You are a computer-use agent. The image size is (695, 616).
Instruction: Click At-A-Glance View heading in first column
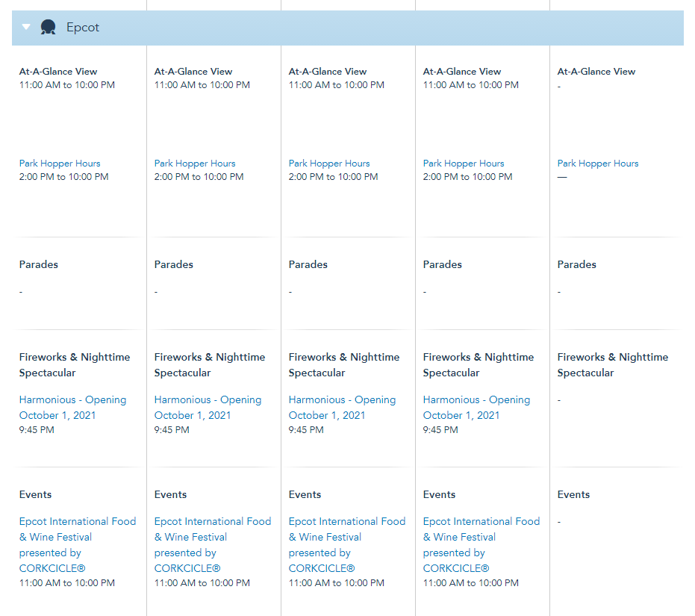tap(58, 72)
